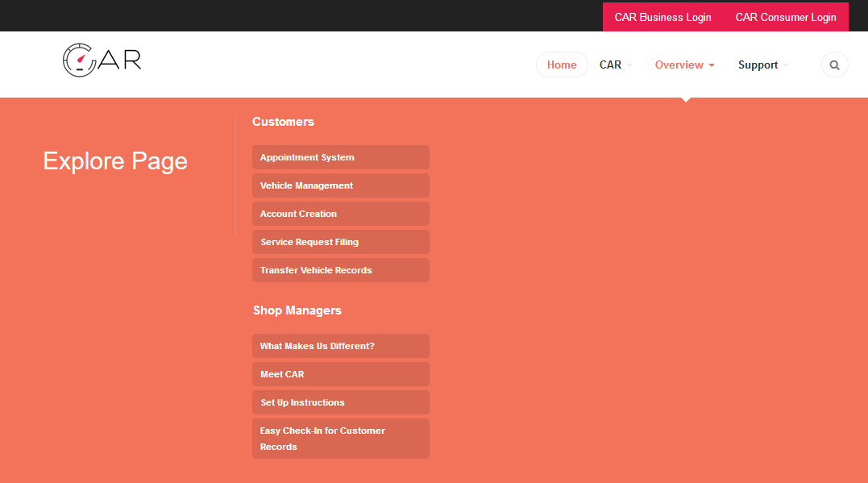Select Service Request Filing
Screen dimensions: 868x483
tap(340, 242)
